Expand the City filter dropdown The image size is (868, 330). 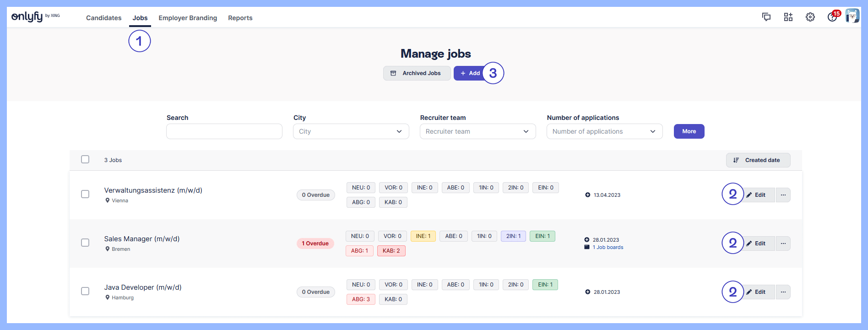351,131
